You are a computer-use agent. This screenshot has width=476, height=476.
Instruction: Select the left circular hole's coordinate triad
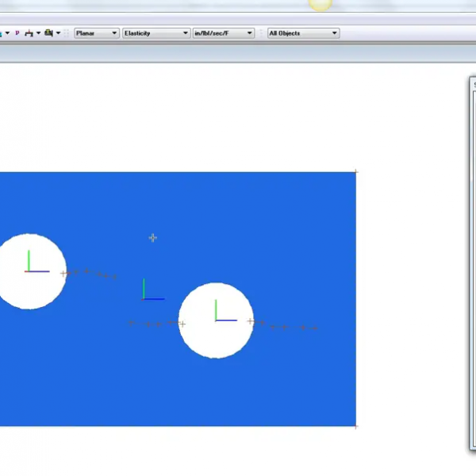(x=36, y=261)
